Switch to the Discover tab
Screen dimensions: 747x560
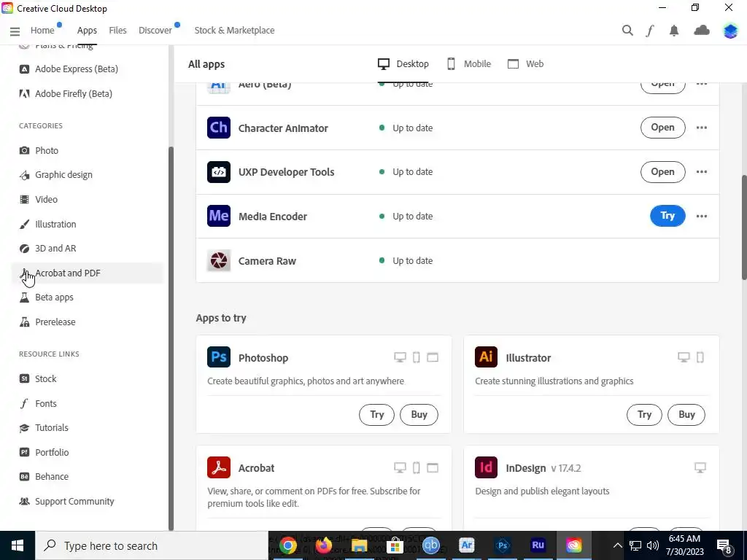tap(155, 31)
